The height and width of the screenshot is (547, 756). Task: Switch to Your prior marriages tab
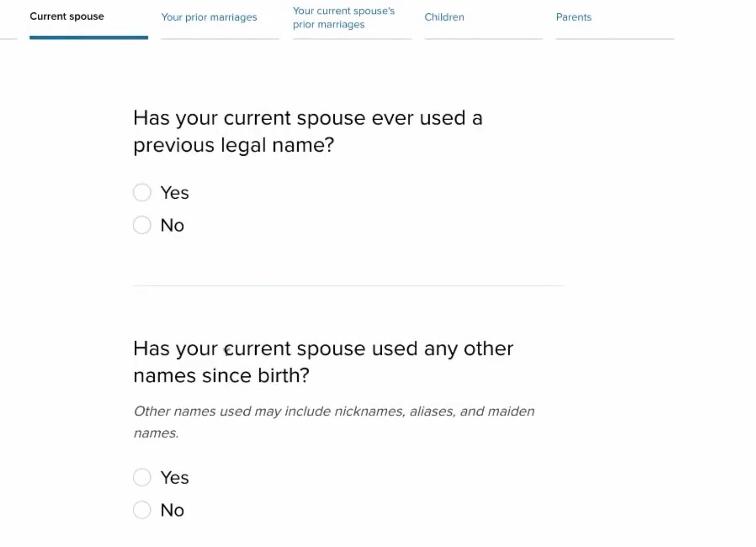209,17
